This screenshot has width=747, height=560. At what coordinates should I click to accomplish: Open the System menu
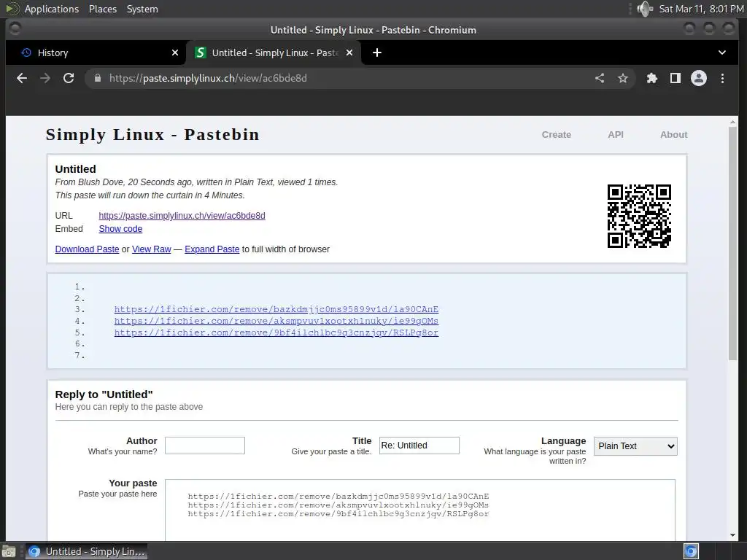coord(142,9)
